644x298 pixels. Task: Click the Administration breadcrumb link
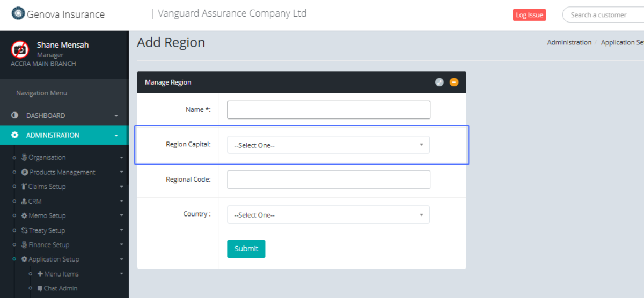[569, 42]
